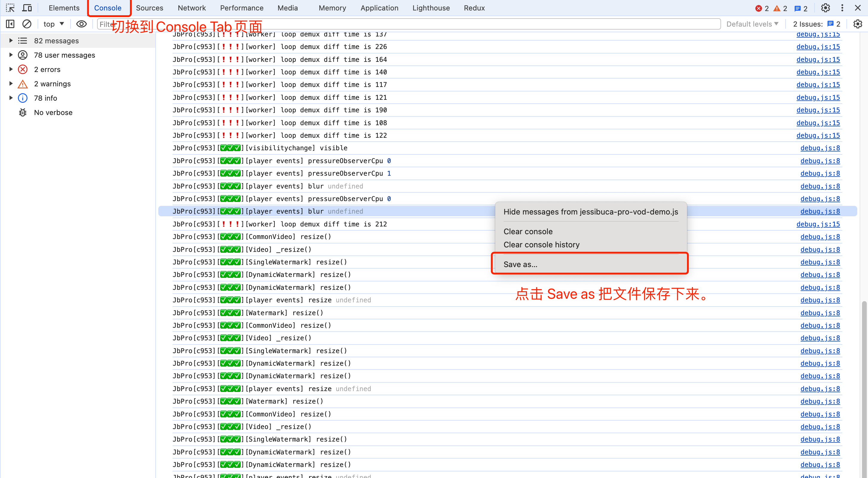Toggle the console sidebar panel
The width and height of the screenshot is (868, 478).
(10, 24)
